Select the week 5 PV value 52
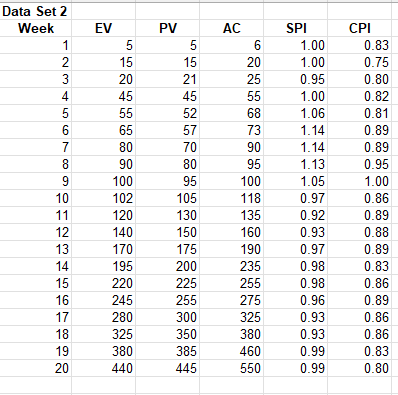This screenshot has width=398, height=395. click(x=167, y=113)
